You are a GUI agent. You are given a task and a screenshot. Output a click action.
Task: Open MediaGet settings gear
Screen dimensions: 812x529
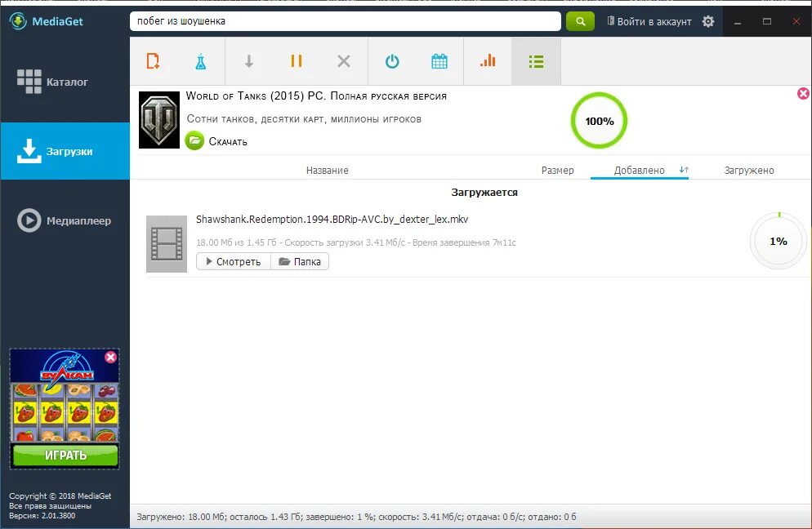tap(709, 20)
